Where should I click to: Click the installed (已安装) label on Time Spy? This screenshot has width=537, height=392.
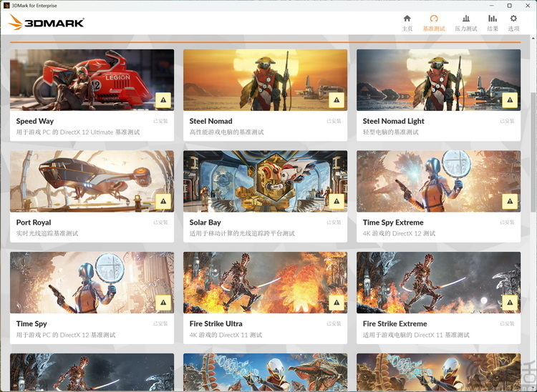pyautogui.click(x=160, y=323)
